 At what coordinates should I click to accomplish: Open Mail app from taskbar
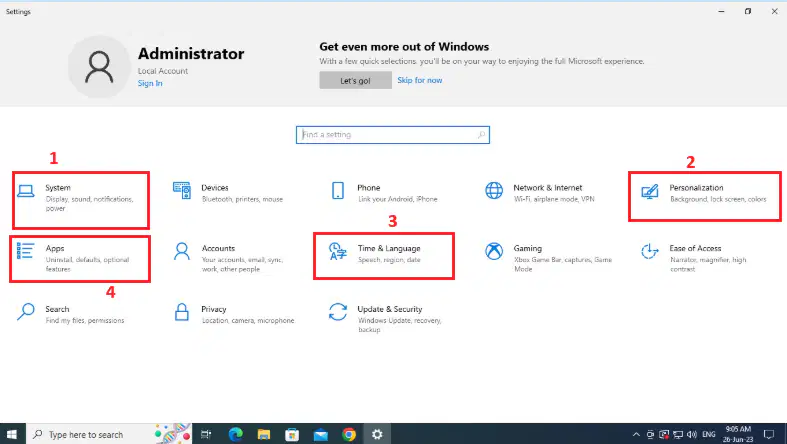click(x=320, y=434)
